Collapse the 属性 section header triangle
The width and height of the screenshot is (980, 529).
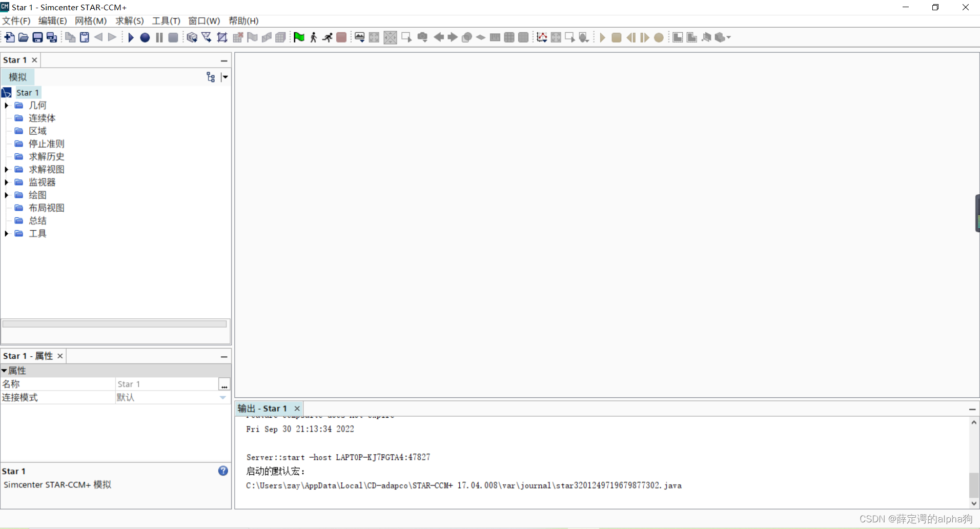click(4, 370)
